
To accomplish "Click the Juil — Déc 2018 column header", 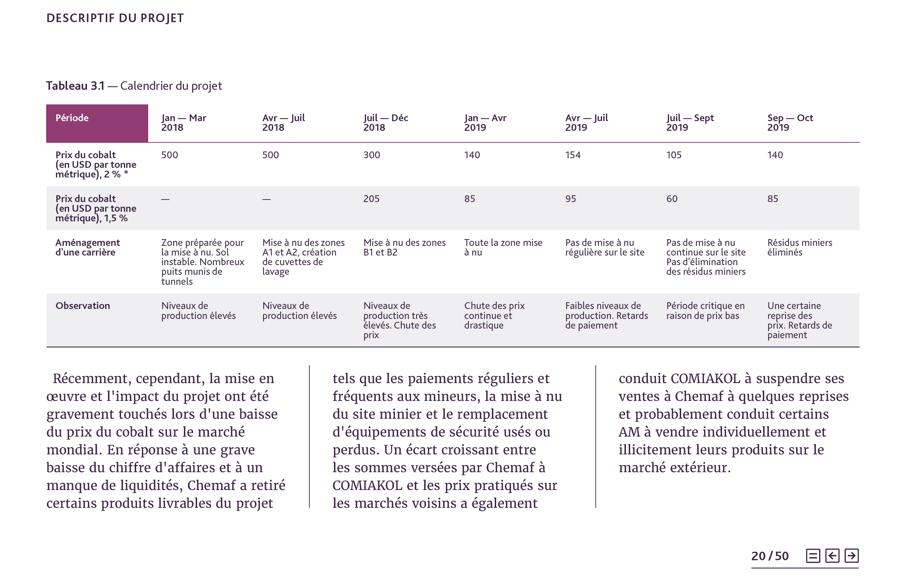I will [385, 122].
